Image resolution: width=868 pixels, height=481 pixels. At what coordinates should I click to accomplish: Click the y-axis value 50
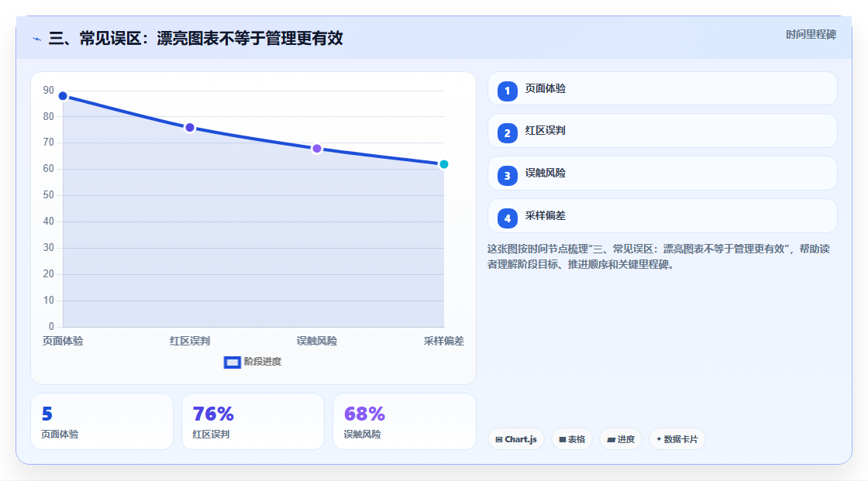pos(49,195)
